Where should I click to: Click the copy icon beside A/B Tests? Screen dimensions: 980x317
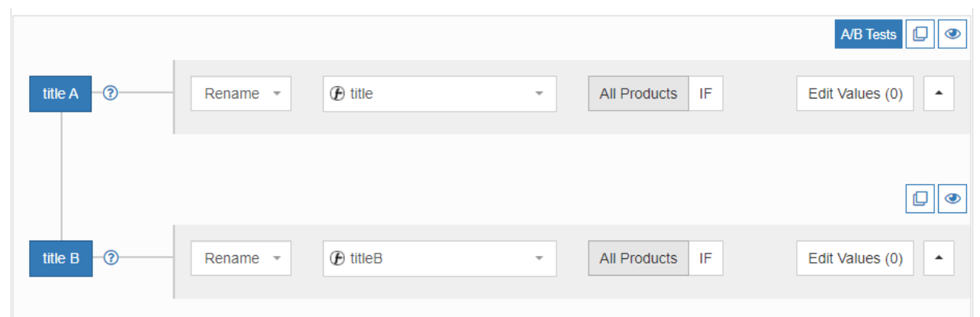[920, 34]
